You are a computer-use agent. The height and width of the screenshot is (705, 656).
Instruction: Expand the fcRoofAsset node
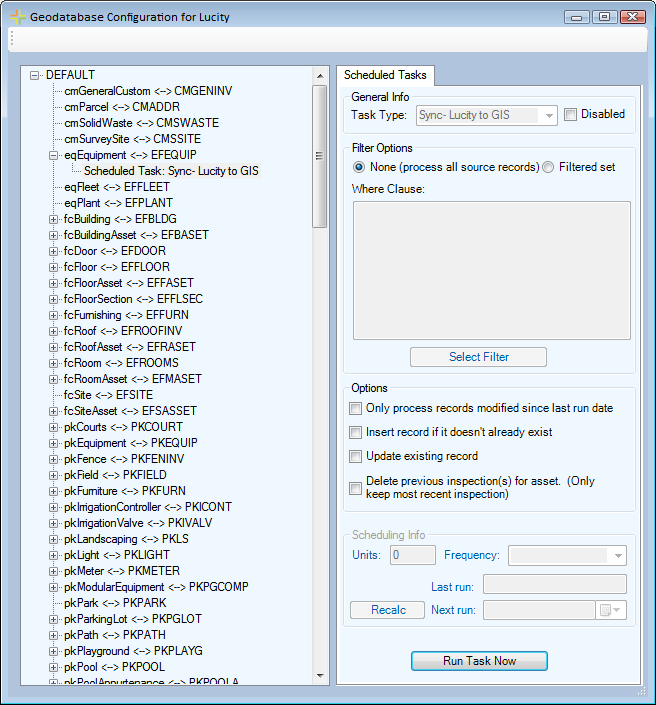click(x=54, y=347)
